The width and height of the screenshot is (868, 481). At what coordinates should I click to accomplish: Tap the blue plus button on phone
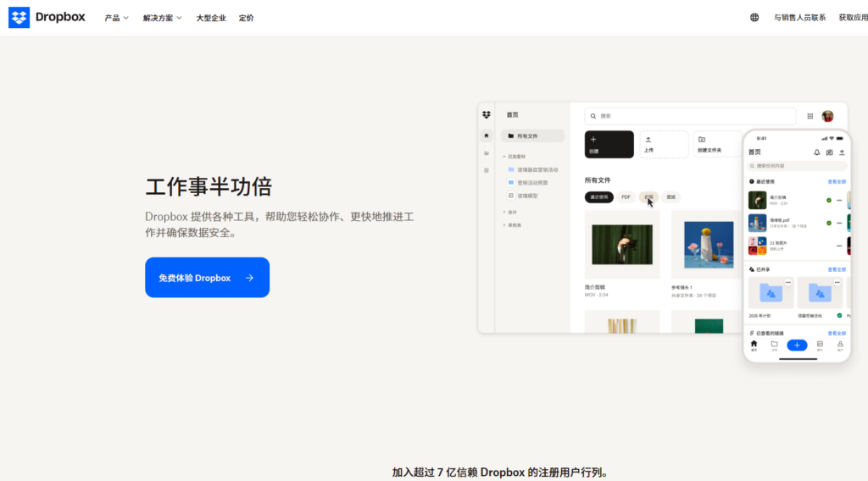point(797,345)
